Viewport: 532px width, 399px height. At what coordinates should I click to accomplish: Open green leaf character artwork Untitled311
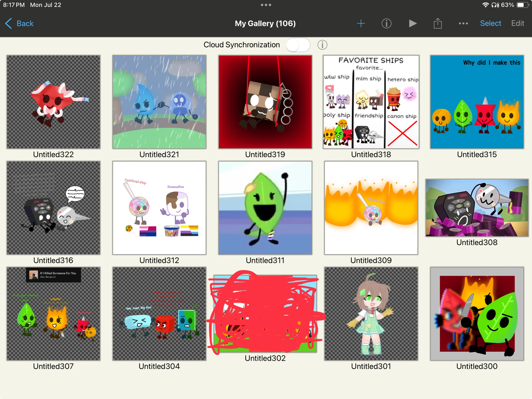tap(265, 208)
